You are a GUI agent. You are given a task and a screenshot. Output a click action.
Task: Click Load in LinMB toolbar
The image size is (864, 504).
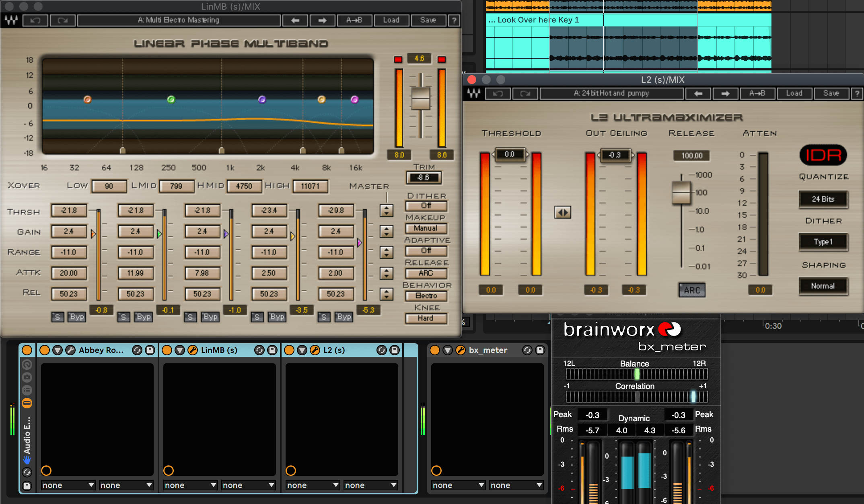click(x=391, y=20)
